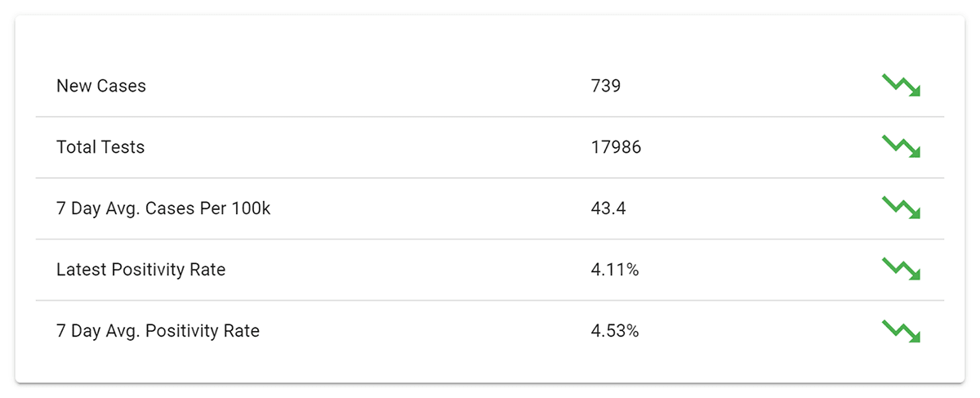Select the New Cases label
Image resolution: width=980 pixels, height=398 pixels.
click(101, 86)
